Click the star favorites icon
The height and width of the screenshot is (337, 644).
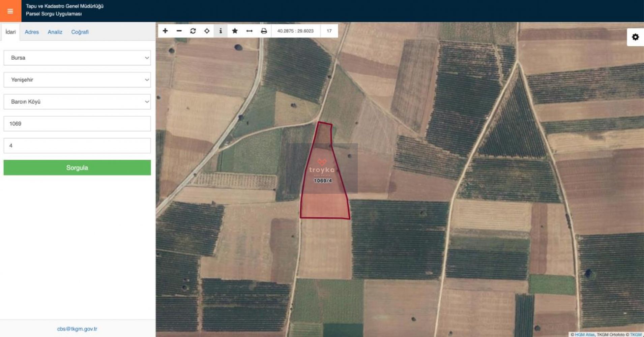235,31
